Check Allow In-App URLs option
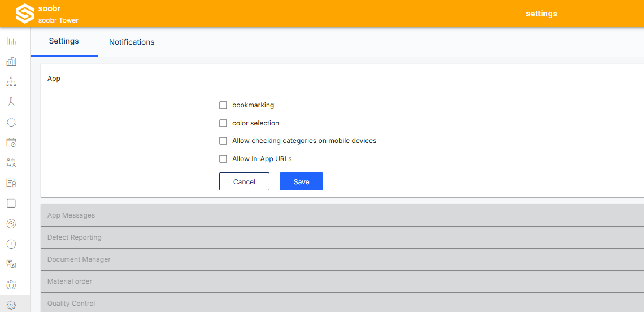The width and height of the screenshot is (644, 312). tap(223, 159)
